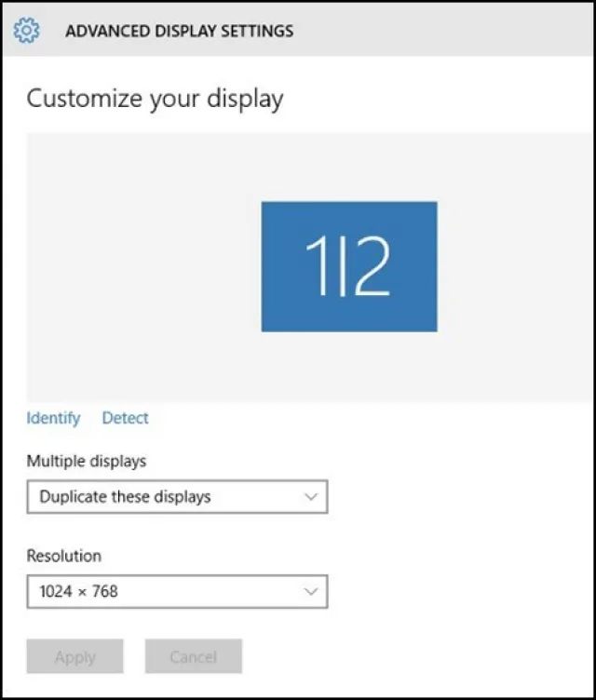Click the Customize your display heading
The height and width of the screenshot is (700, 596).
[155, 99]
